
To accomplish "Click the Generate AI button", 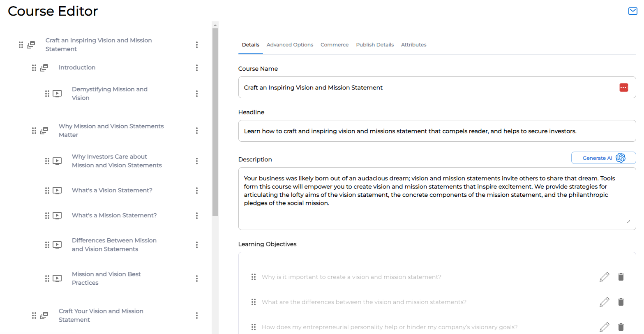I will (x=603, y=158).
